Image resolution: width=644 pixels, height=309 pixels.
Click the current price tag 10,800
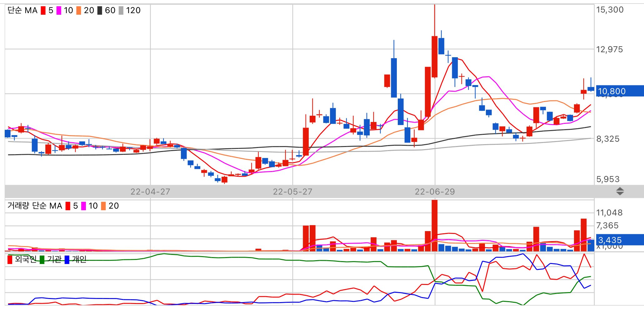620,91
